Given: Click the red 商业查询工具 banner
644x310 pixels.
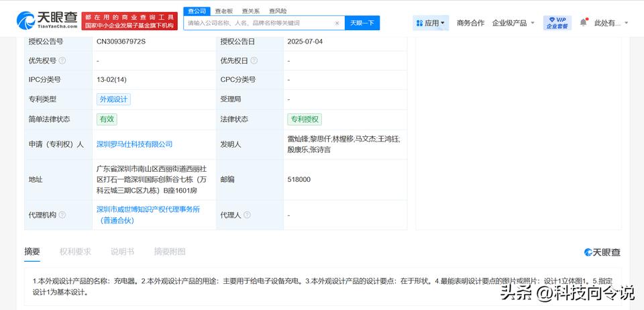Looking at the screenshot, I should (x=129, y=21).
